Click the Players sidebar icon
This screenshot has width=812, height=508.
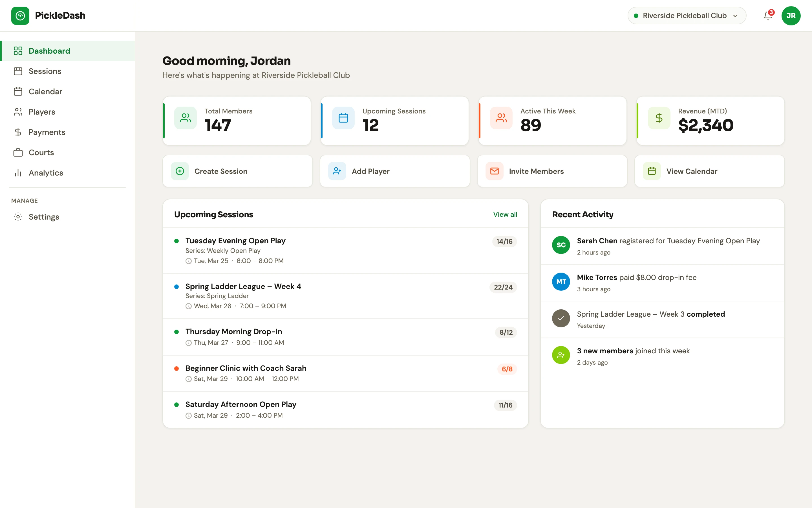[x=18, y=112]
